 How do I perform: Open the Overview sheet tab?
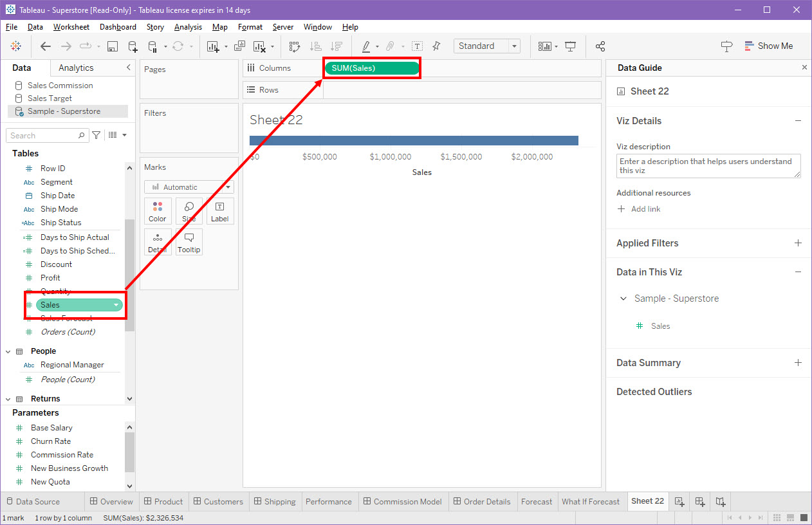(111, 501)
